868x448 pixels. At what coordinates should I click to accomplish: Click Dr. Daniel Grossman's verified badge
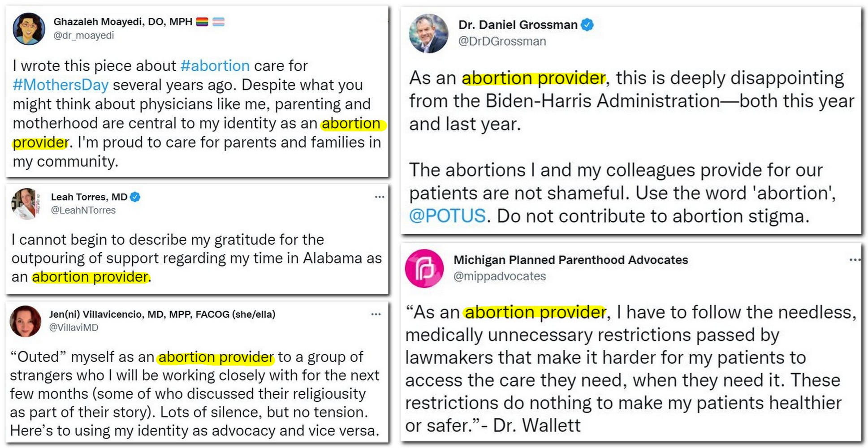coord(587,25)
